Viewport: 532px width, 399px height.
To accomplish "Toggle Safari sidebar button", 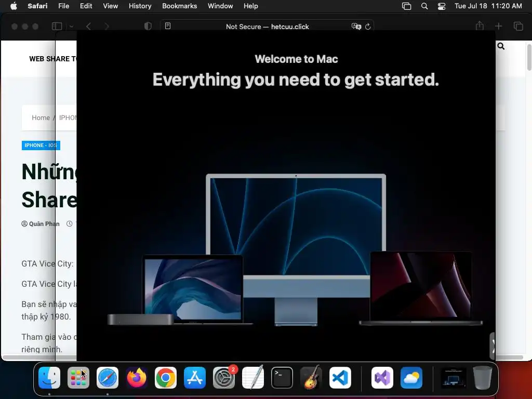I will pos(57,26).
